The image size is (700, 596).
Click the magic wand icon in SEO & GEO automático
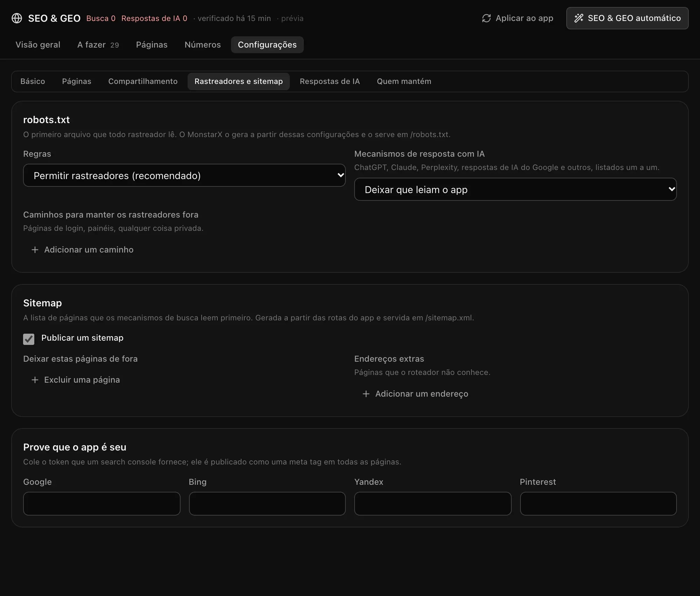pyautogui.click(x=579, y=18)
